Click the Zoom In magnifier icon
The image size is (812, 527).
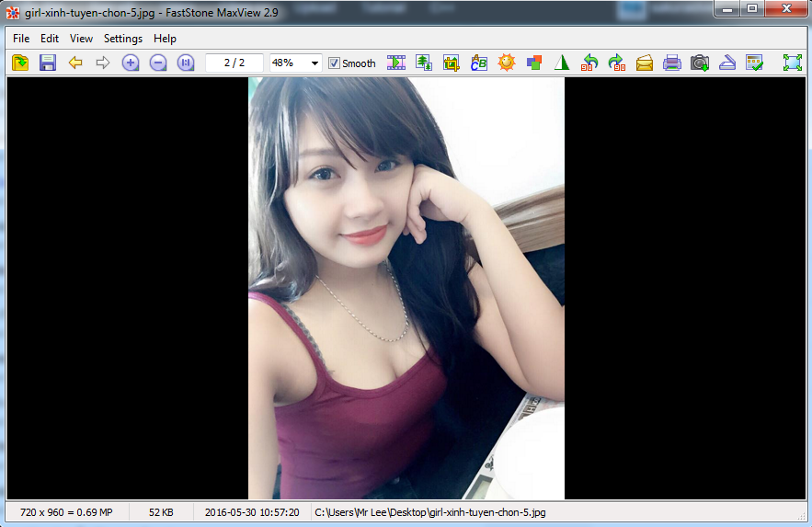(x=131, y=63)
